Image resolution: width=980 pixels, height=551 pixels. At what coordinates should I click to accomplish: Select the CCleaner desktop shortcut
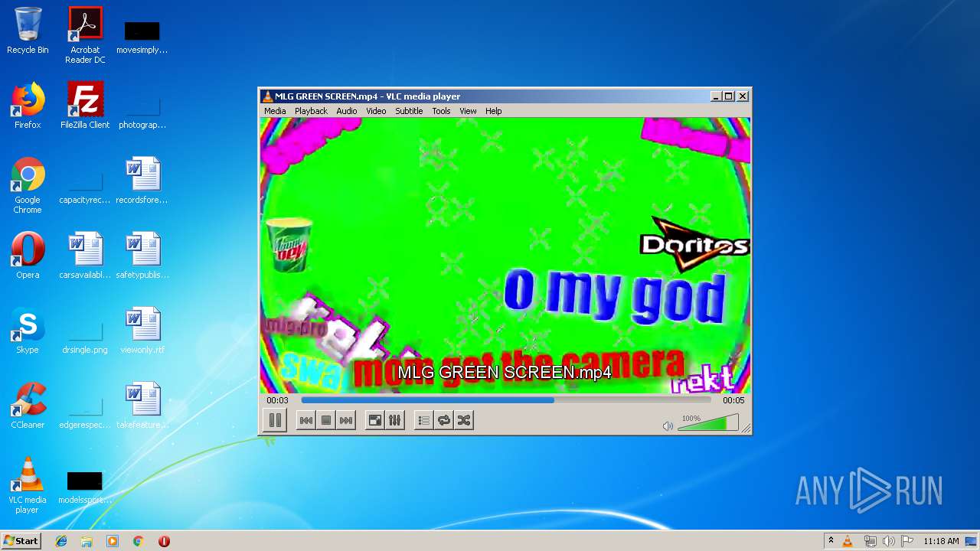click(28, 406)
